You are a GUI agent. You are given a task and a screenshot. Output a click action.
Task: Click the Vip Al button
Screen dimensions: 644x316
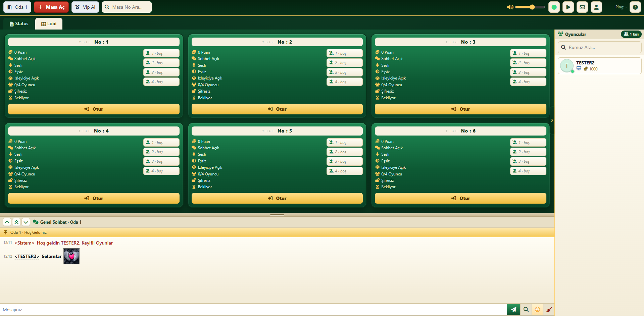[85, 7]
